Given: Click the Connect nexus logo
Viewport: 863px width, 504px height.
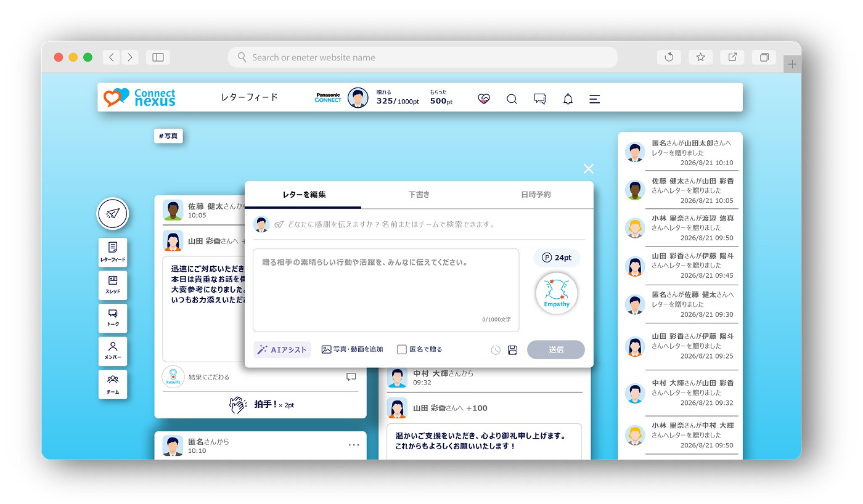Looking at the screenshot, I should [140, 97].
